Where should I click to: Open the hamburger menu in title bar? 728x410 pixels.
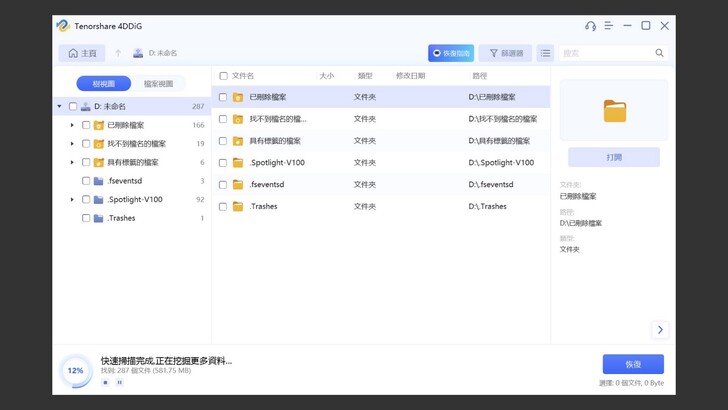pyautogui.click(x=609, y=25)
